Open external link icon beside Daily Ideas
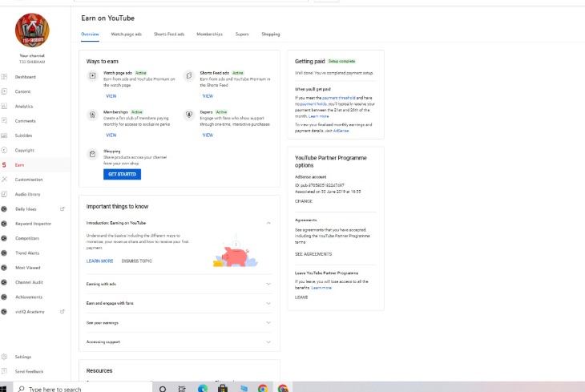This screenshot has height=392, width=585. 63,209
